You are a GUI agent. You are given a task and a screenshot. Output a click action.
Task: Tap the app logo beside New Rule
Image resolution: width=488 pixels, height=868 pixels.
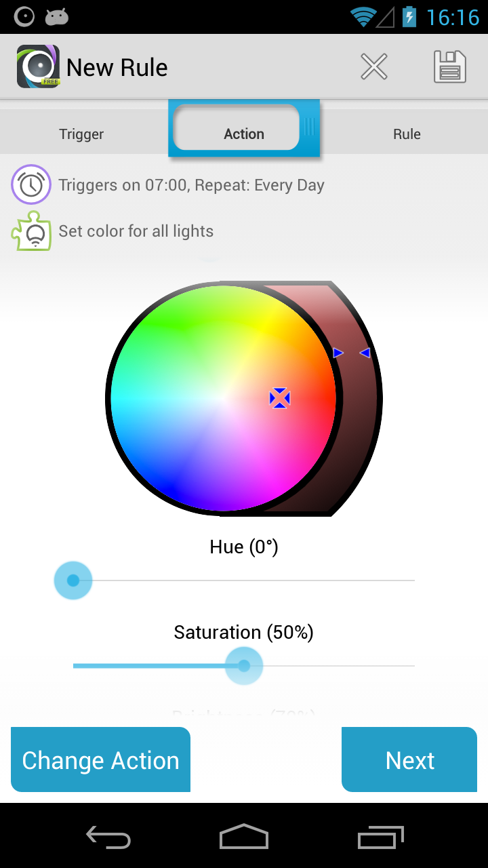point(38,66)
